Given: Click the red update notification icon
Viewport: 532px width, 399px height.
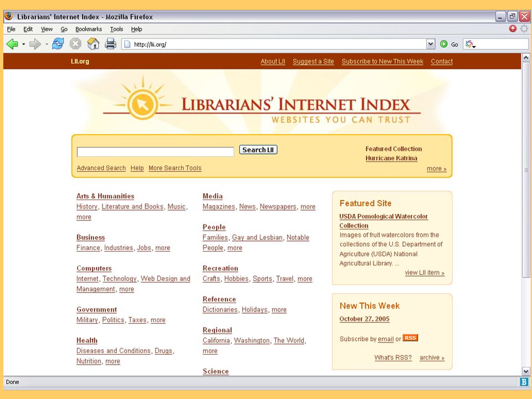Looking at the screenshot, I should (513, 29).
